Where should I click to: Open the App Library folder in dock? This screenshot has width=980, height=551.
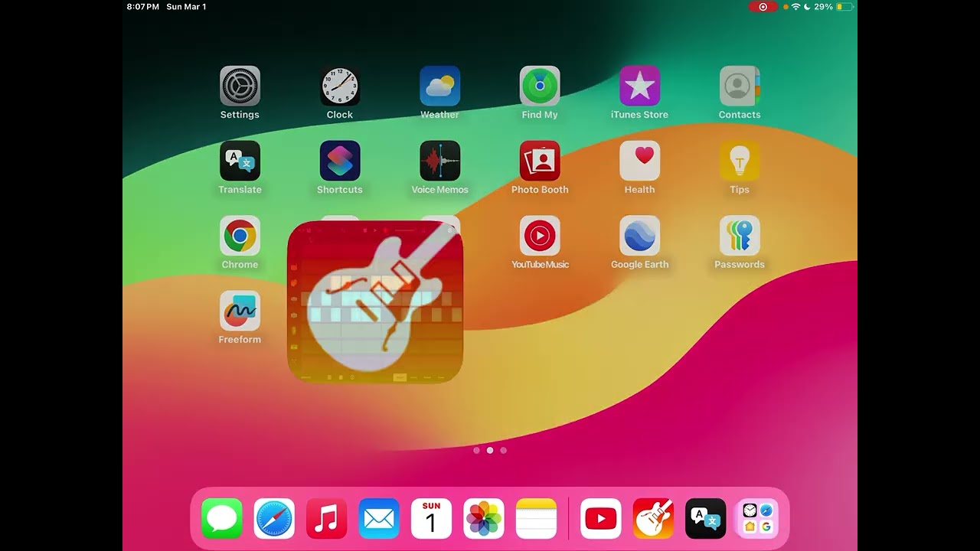click(x=757, y=519)
